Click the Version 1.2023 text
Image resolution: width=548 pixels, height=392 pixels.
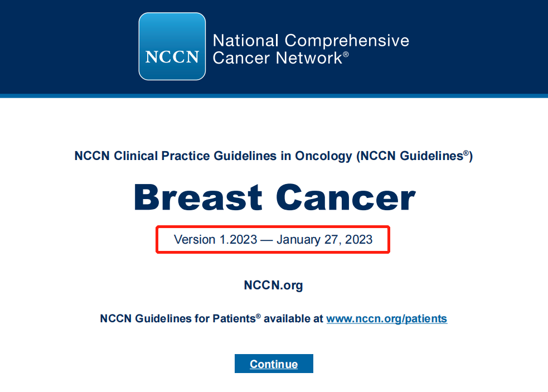click(215, 240)
